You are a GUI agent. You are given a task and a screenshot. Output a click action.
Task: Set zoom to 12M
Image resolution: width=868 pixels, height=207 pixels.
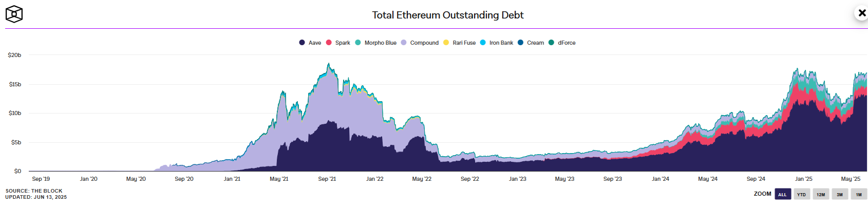821,194
